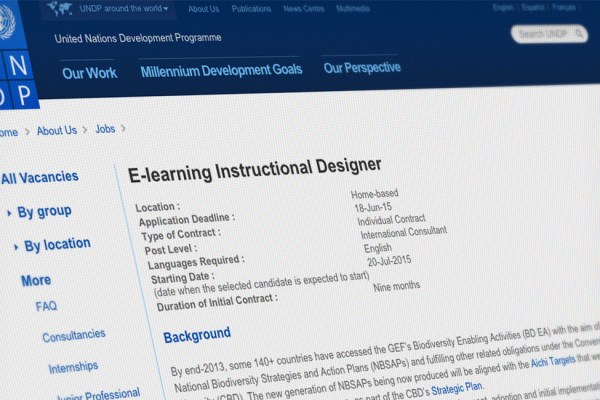600x400 pixels.
Task: Click the Languages Required label
Action: tap(196, 262)
